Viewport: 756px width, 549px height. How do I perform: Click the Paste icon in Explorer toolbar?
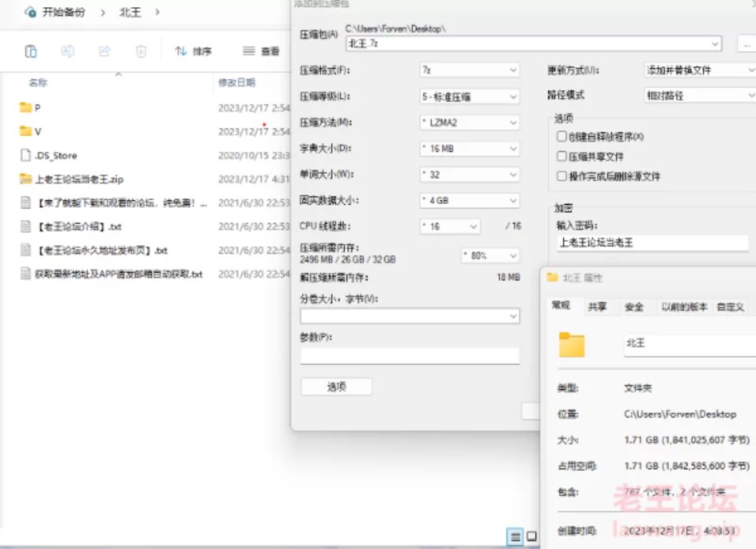(x=31, y=50)
